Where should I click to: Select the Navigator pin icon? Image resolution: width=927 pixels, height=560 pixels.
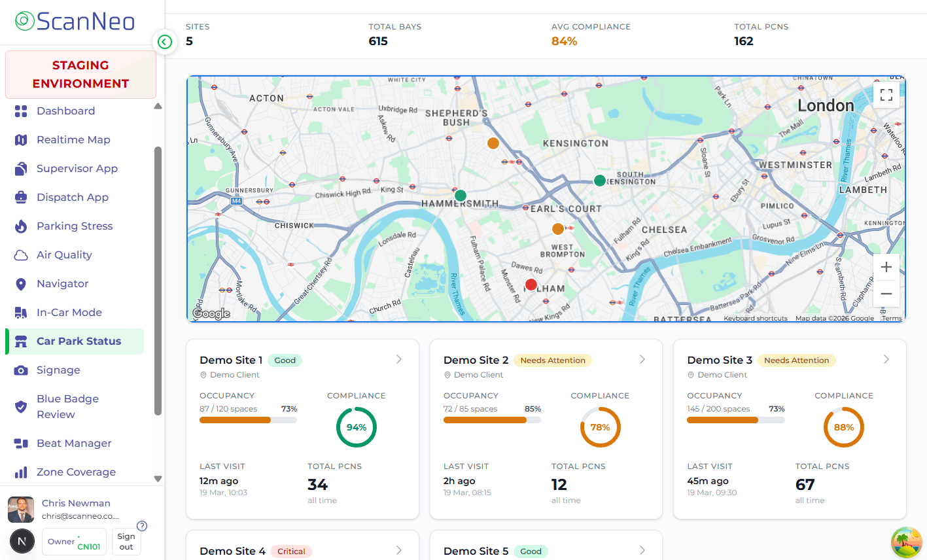[x=22, y=283]
